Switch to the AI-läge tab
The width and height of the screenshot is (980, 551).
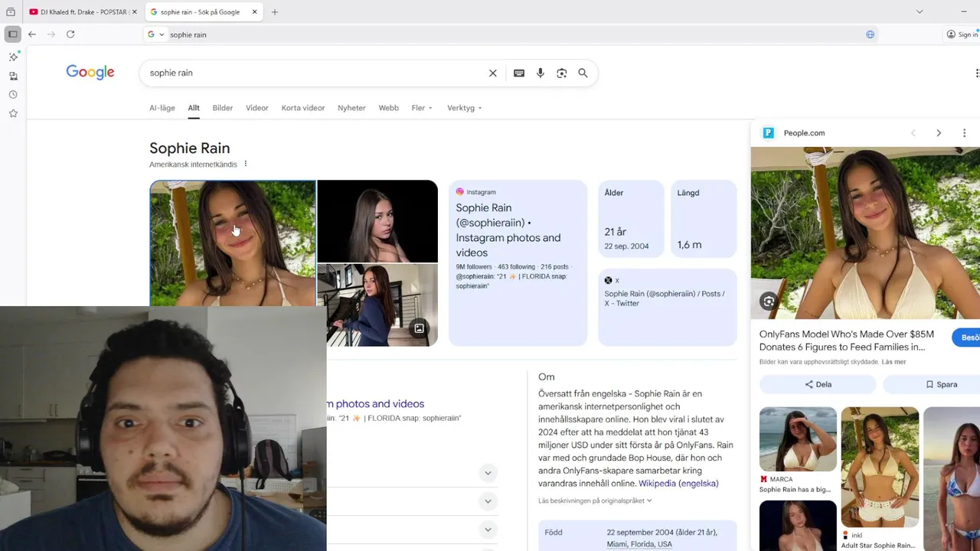click(162, 108)
